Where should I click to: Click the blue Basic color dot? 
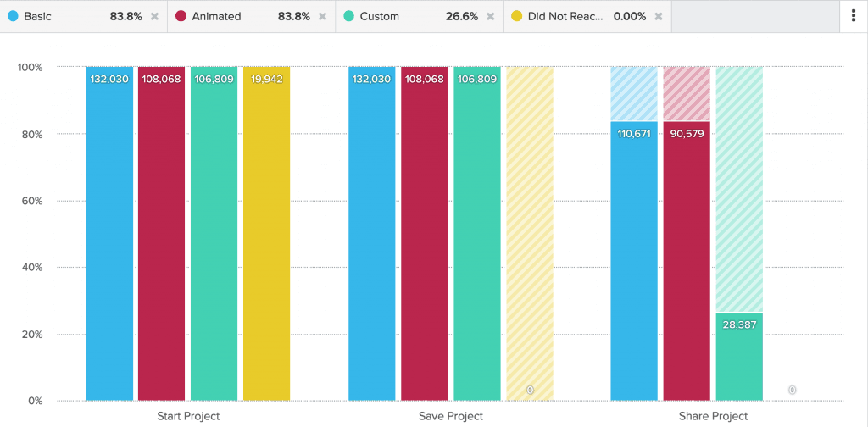point(13,16)
